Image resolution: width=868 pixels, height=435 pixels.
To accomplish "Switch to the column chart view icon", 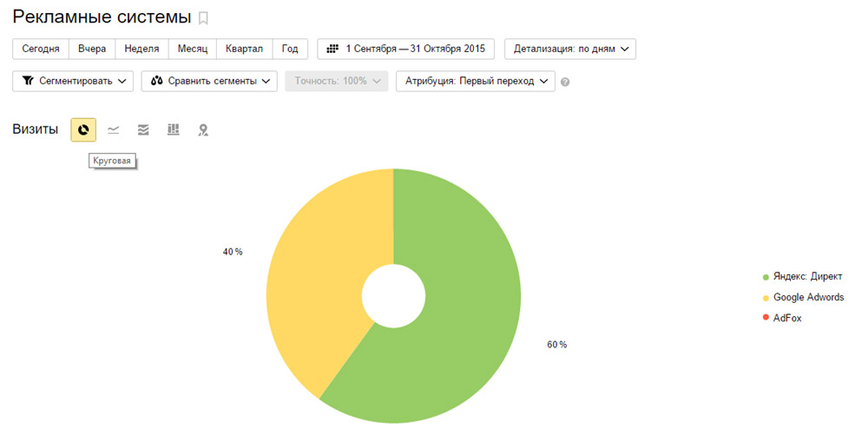I will [x=174, y=130].
